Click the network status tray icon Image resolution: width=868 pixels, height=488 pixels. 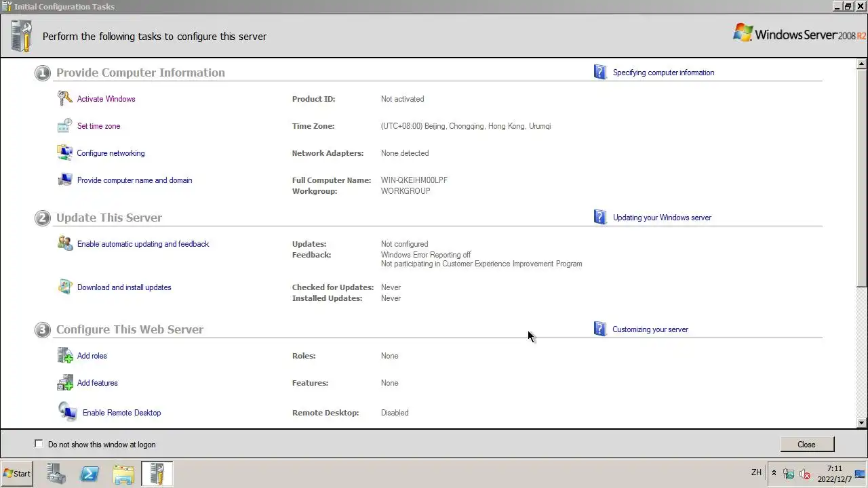[x=789, y=474]
